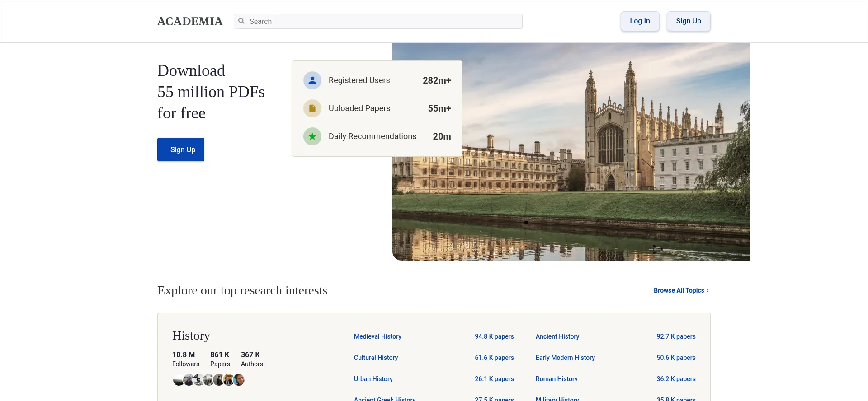Click the Daily Recommendations star icon

(312, 136)
